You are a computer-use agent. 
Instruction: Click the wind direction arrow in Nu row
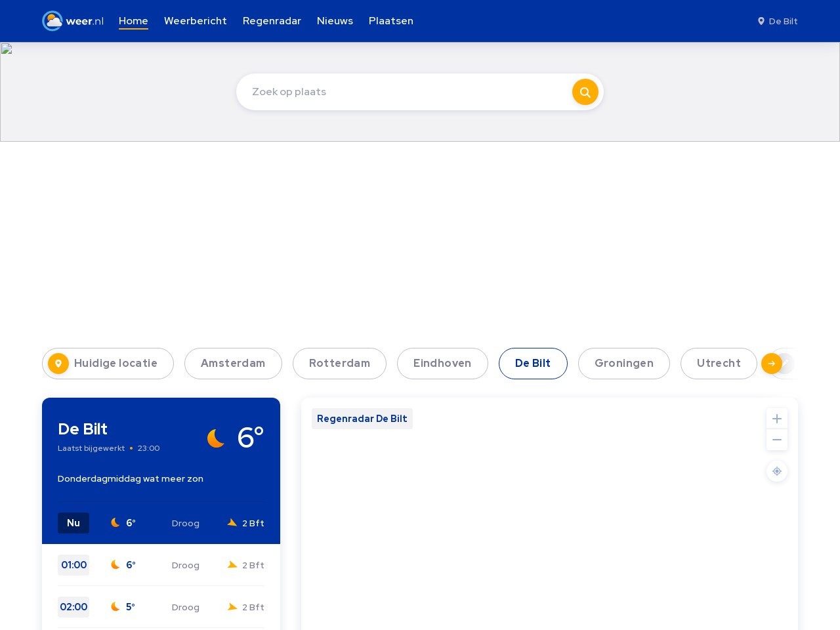(x=232, y=523)
